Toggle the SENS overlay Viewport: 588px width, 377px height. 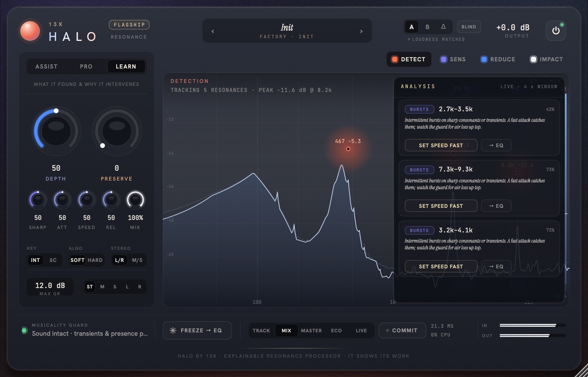click(453, 59)
